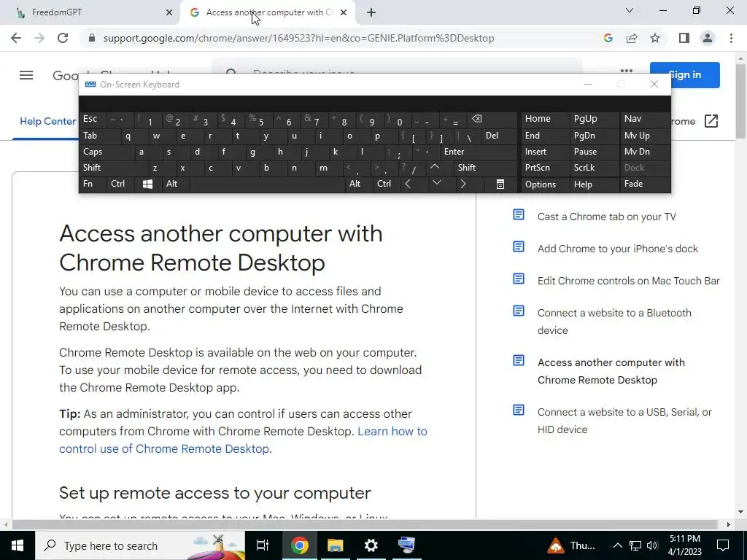Screen dimensions: 747x560
Task: Click the volume icon in system tray
Action: click(652, 545)
